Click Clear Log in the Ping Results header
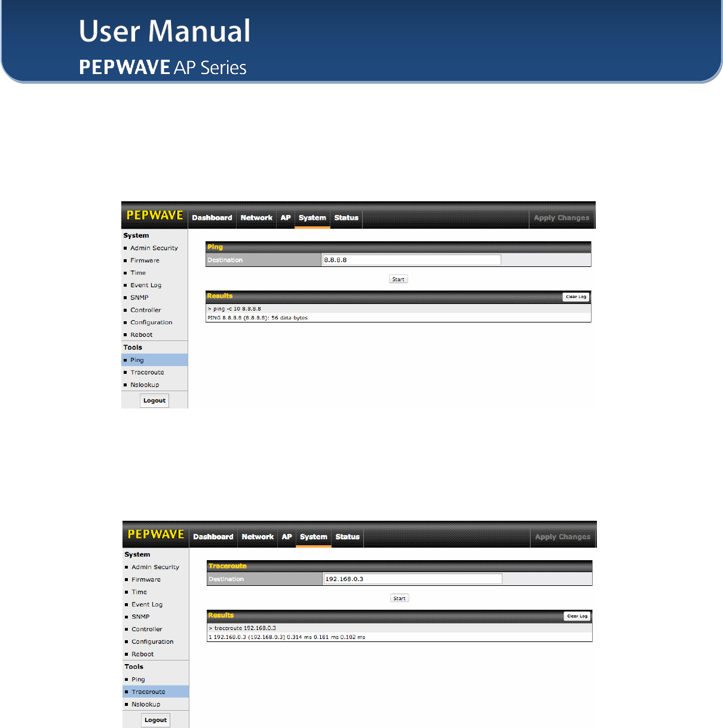This screenshot has height=728, width=723. click(576, 297)
